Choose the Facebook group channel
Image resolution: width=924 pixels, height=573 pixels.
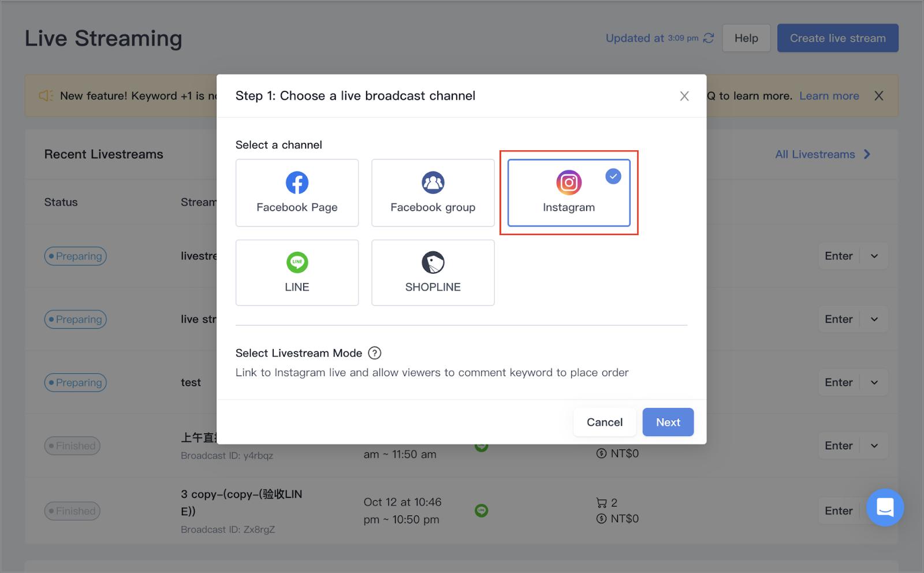[x=433, y=193]
